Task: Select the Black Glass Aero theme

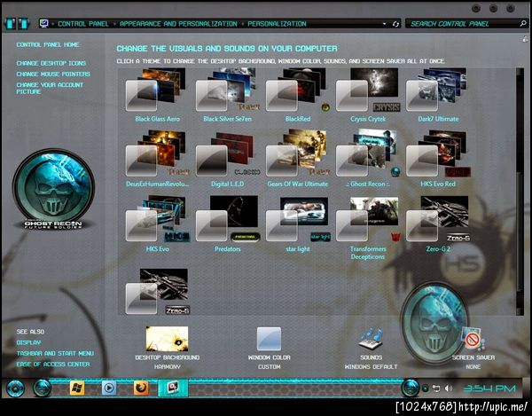Action: pyautogui.click(x=157, y=95)
